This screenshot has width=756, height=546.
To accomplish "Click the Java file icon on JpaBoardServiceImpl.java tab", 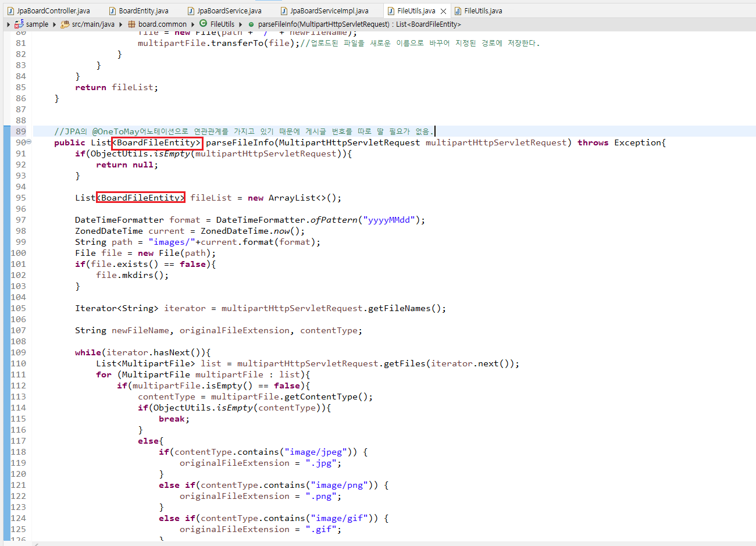I will coord(284,10).
